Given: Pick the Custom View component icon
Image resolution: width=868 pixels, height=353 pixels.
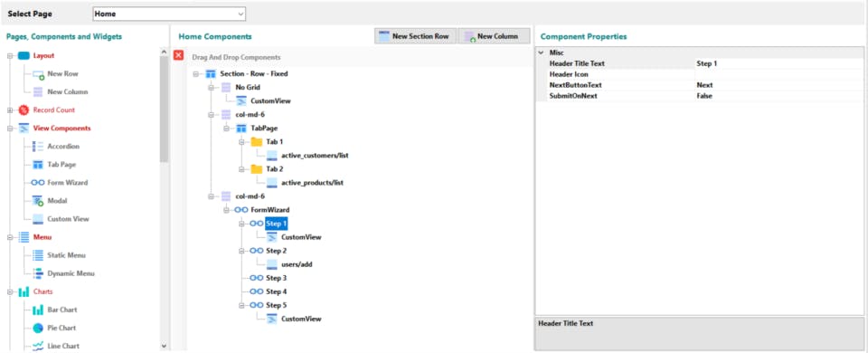Looking at the screenshot, I should tap(38, 219).
